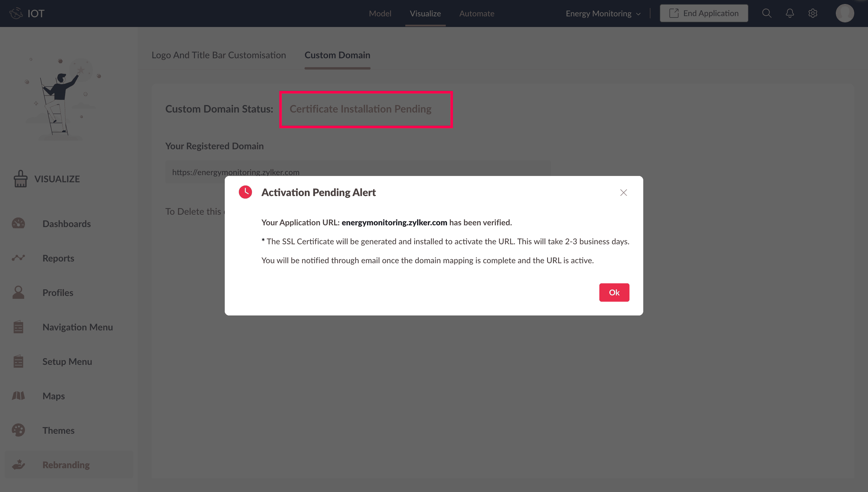Open the settings gear icon
The image size is (868, 492).
tap(813, 13)
